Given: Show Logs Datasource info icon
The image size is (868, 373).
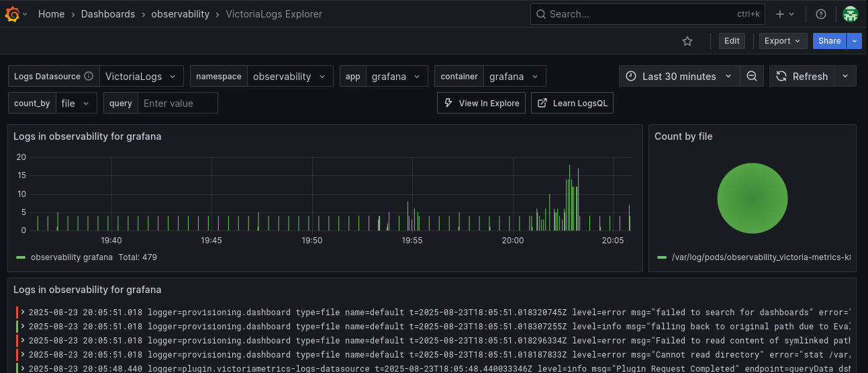Looking at the screenshot, I should tap(89, 77).
